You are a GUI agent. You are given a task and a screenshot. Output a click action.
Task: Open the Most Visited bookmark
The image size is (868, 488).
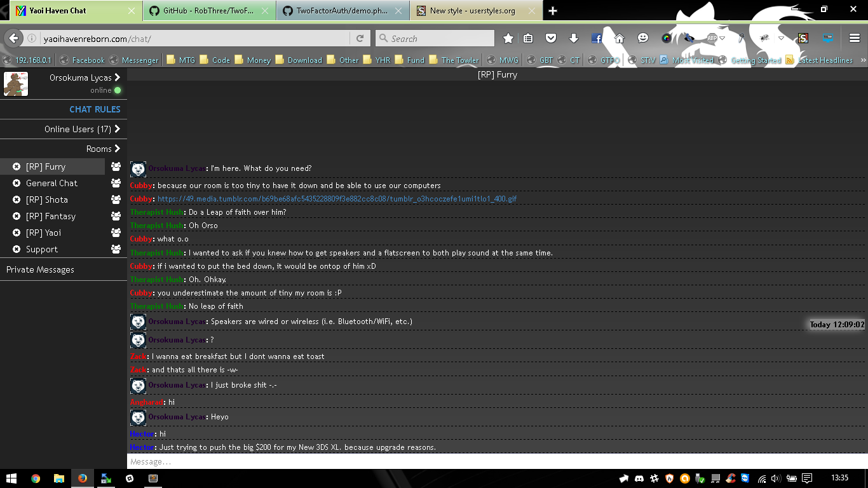(x=686, y=60)
